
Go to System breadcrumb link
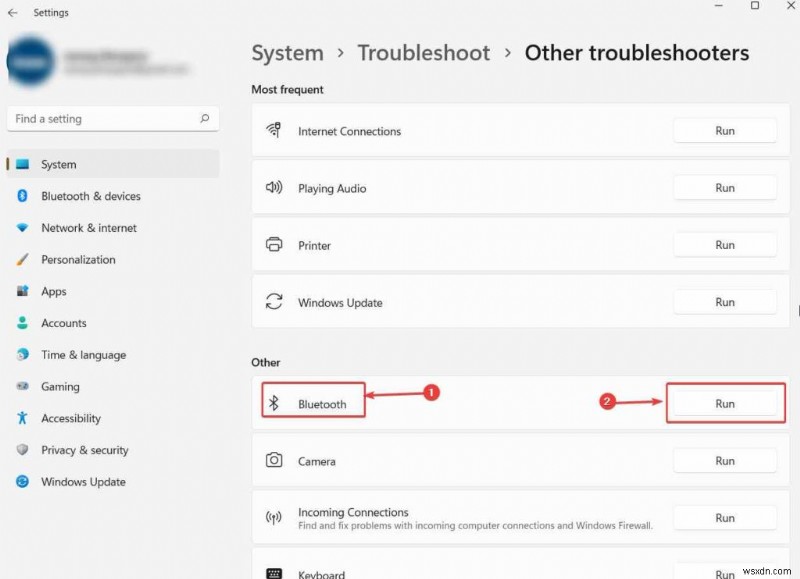(287, 53)
